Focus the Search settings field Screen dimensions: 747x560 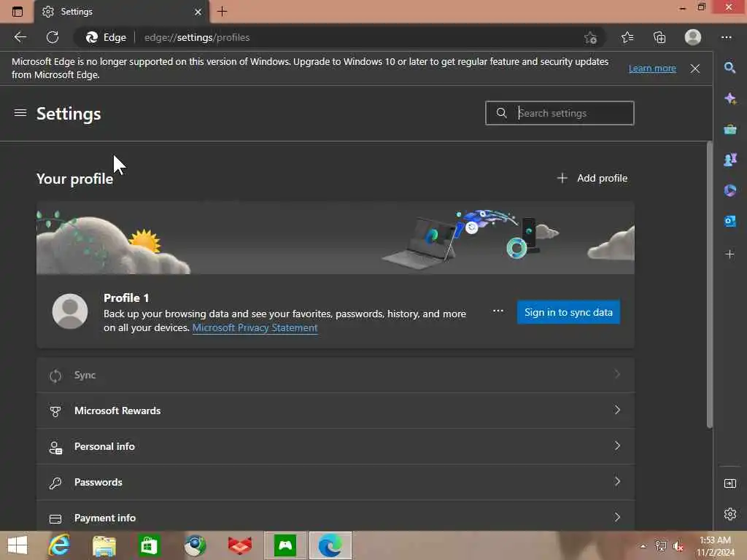(560, 113)
